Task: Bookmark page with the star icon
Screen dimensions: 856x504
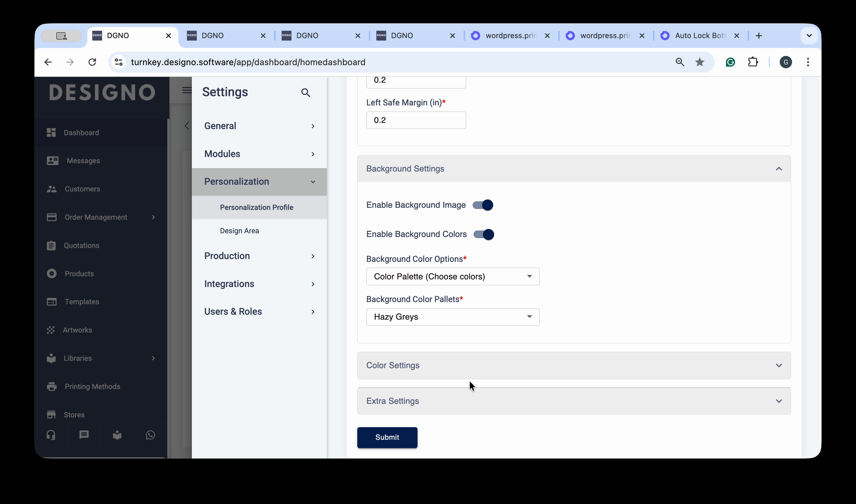Action: [x=699, y=62]
